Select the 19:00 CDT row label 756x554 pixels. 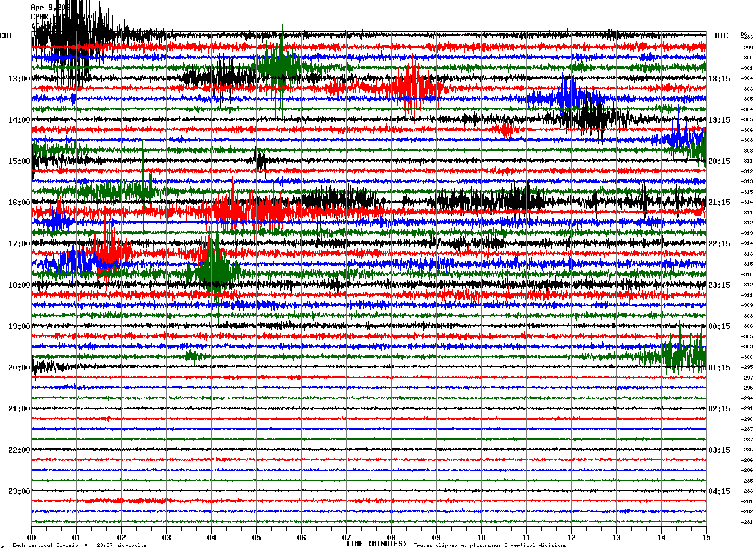pyautogui.click(x=19, y=326)
